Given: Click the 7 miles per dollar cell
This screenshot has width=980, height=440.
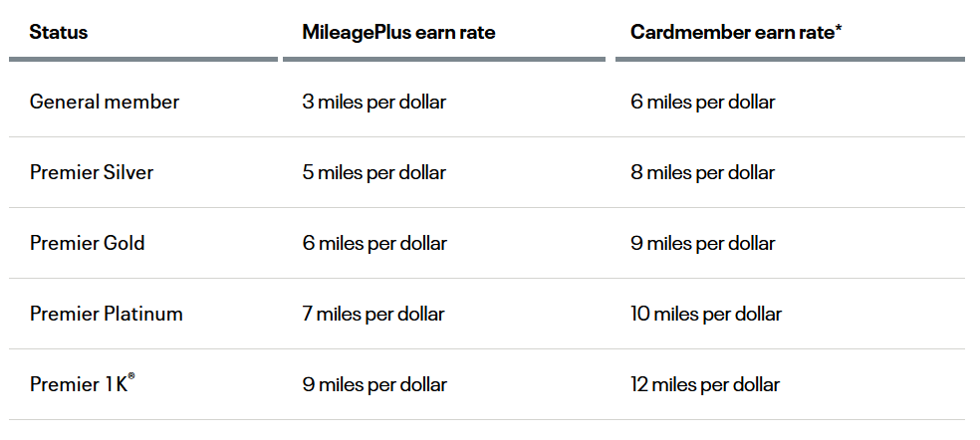Looking at the screenshot, I should (x=373, y=314).
